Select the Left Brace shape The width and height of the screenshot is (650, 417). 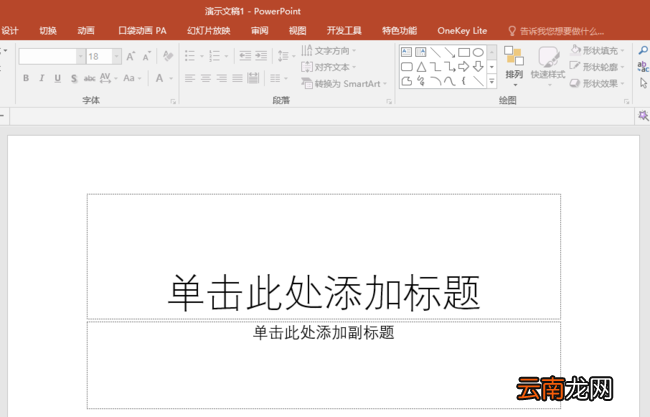463,81
